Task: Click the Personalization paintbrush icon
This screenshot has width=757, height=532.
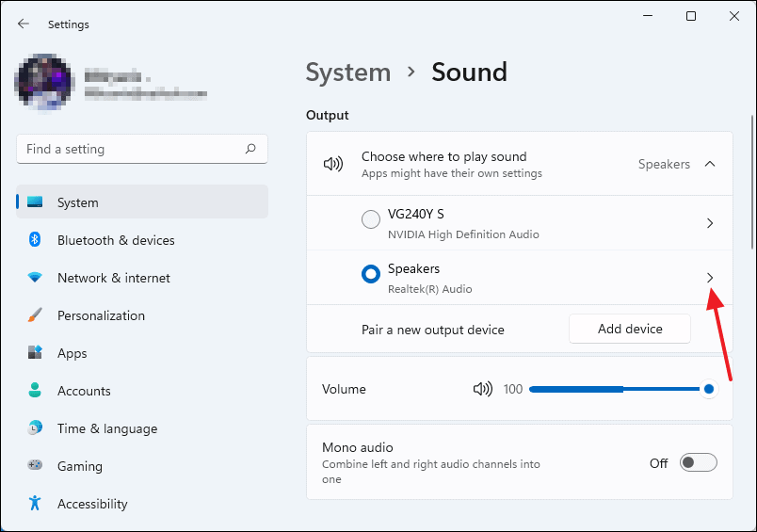Action: coord(35,315)
